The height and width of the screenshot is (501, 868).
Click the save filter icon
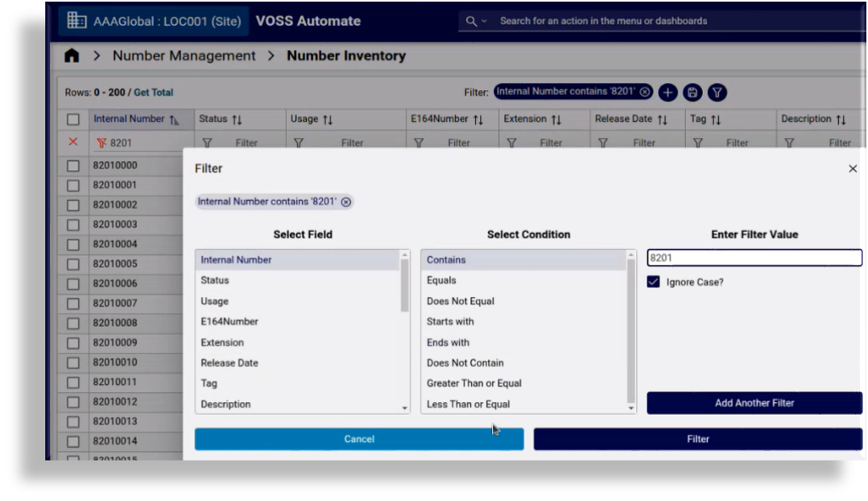point(692,93)
